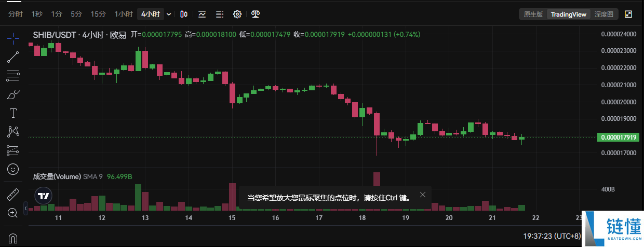Switch to the 原生版 chart view
644x247 pixels.
[x=533, y=14]
